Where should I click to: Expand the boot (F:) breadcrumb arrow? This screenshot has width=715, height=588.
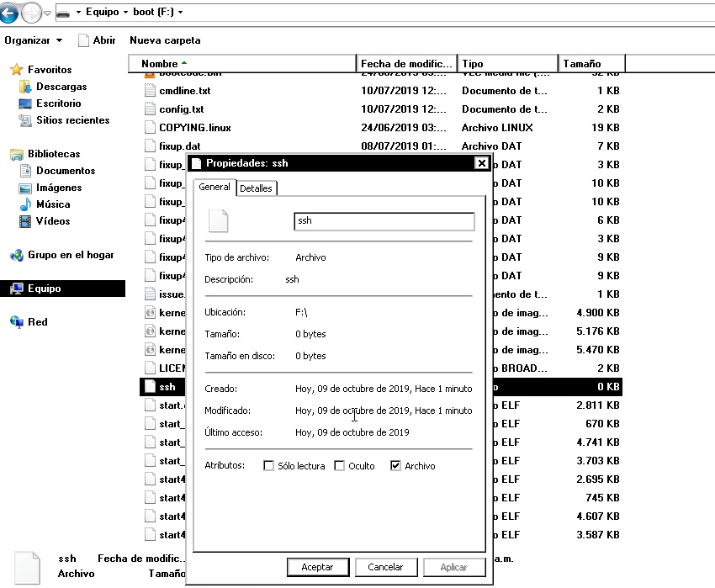coord(181,13)
